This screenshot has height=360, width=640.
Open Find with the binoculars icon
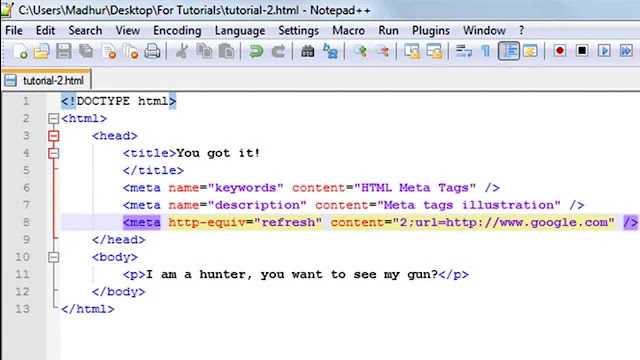tap(308, 51)
